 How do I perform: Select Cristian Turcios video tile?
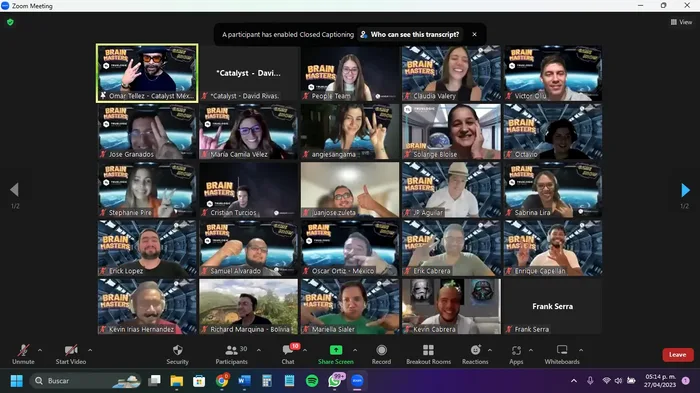pyautogui.click(x=248, y=190)
